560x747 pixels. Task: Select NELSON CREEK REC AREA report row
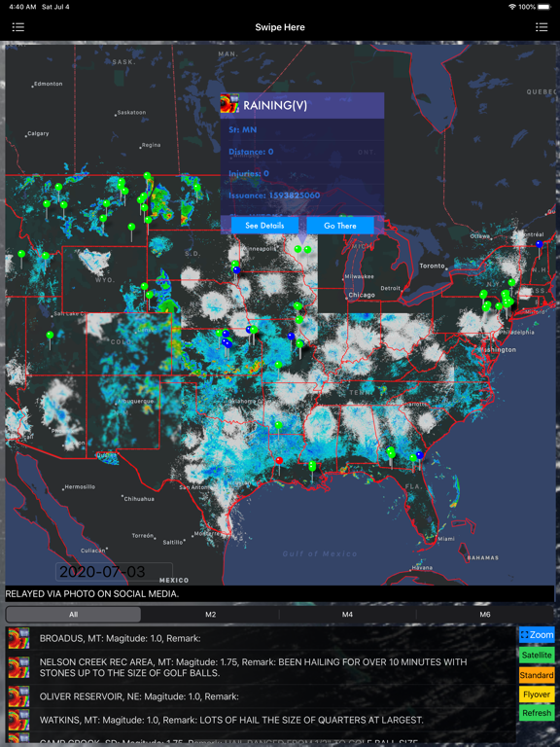[261, 667]
